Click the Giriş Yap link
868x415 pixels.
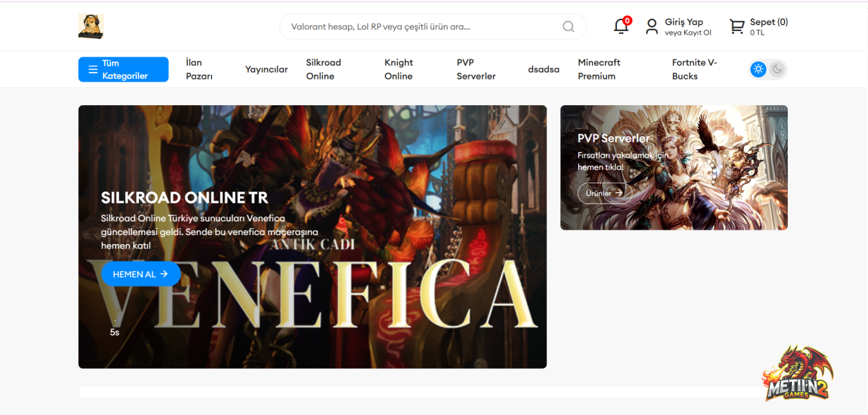684,22
